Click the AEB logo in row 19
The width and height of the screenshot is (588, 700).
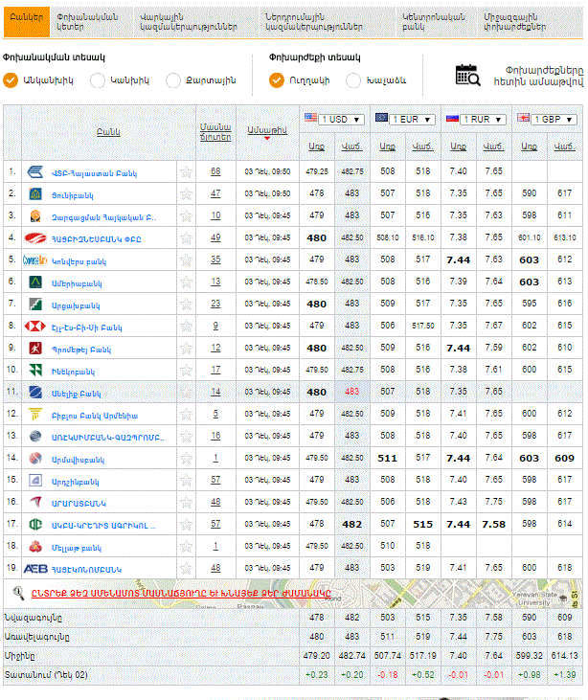[x=35, y=568]
